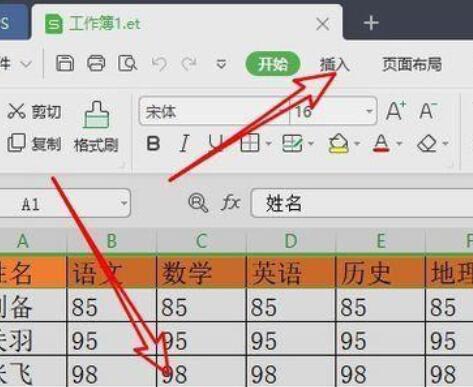Open the 页面布局 ribbon tab
The width and height of the screenshot is (473, 387).
pos(412,64)
